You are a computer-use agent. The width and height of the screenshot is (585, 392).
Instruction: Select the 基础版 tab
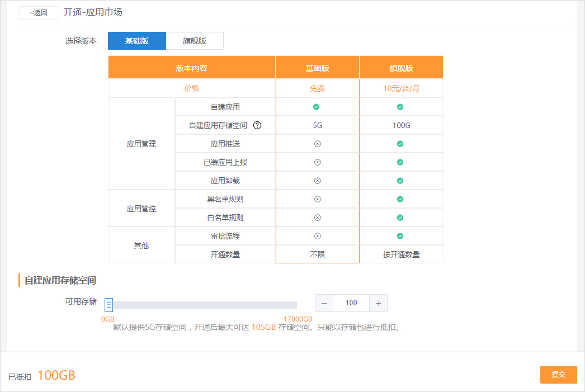(x=137, y=41)
